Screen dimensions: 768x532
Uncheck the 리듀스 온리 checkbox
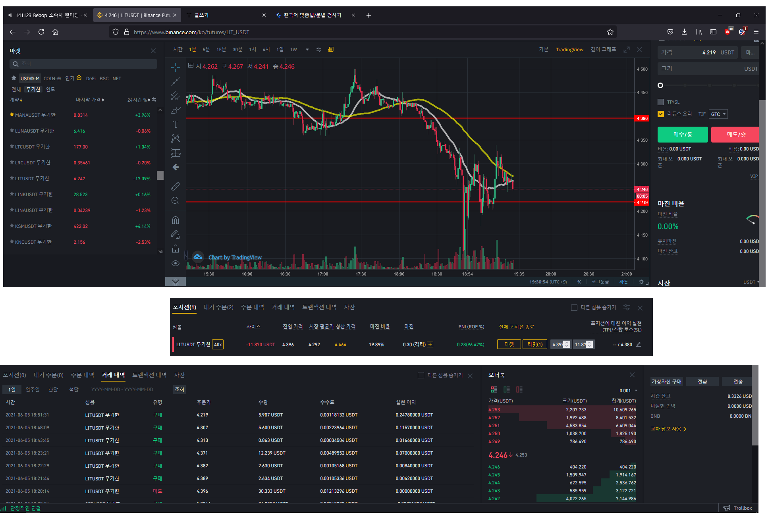click(x=661, y=114)
